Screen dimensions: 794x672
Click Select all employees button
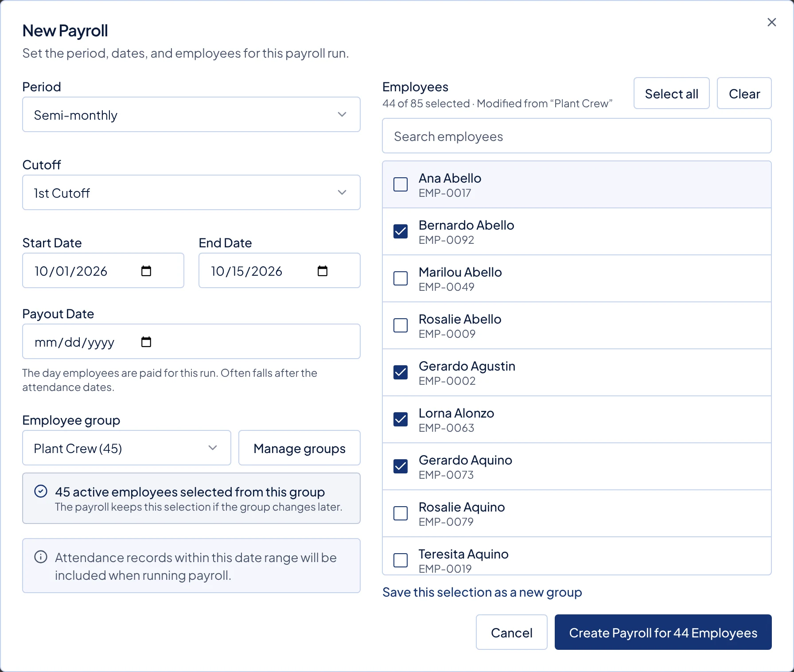point(672,93)
